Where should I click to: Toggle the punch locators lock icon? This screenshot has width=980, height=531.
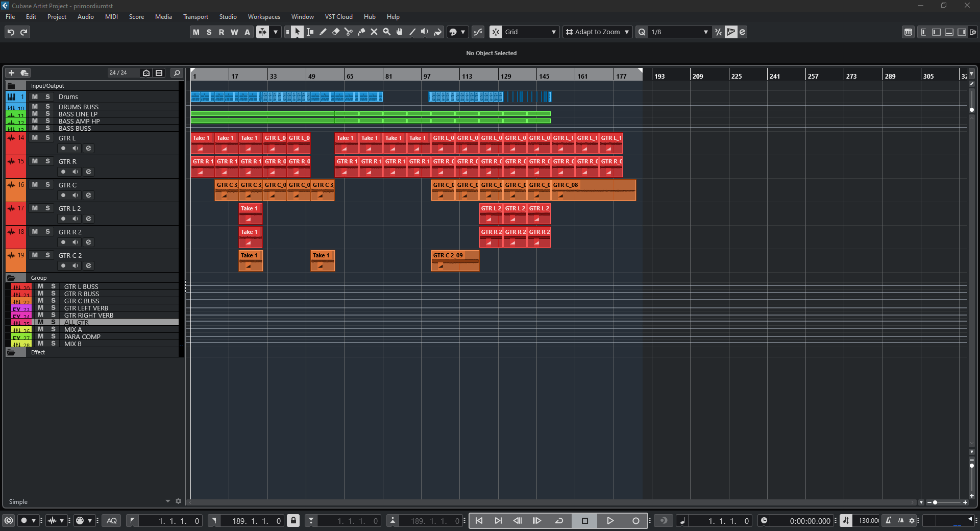pyautogui.click(x=293, y=521)
